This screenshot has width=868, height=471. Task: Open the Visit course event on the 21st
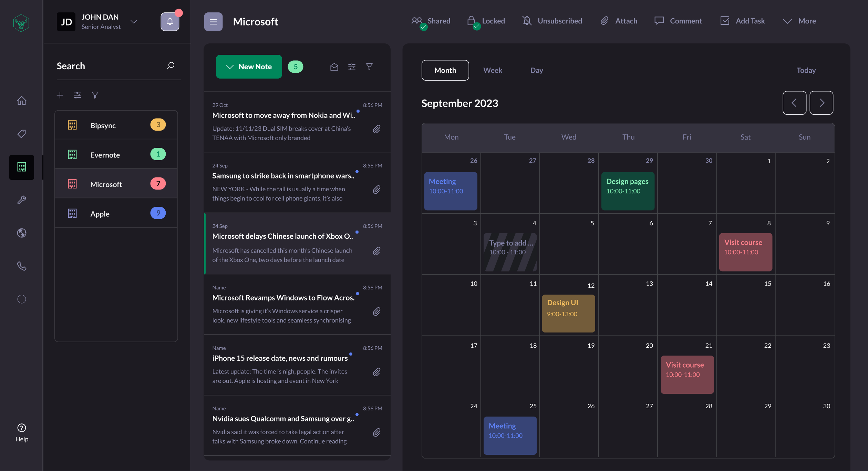click(x=687, y=375)
